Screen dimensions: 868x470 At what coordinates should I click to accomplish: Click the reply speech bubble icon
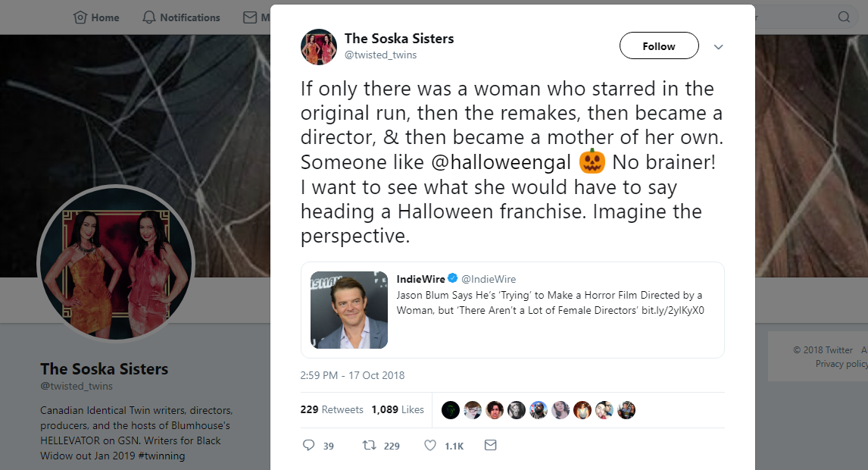[308, 446]
